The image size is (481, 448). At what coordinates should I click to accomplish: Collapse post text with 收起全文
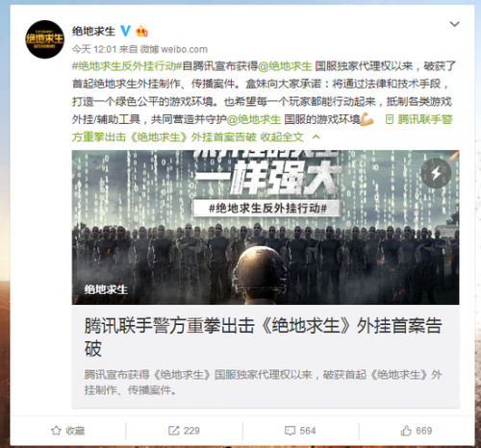282,137
